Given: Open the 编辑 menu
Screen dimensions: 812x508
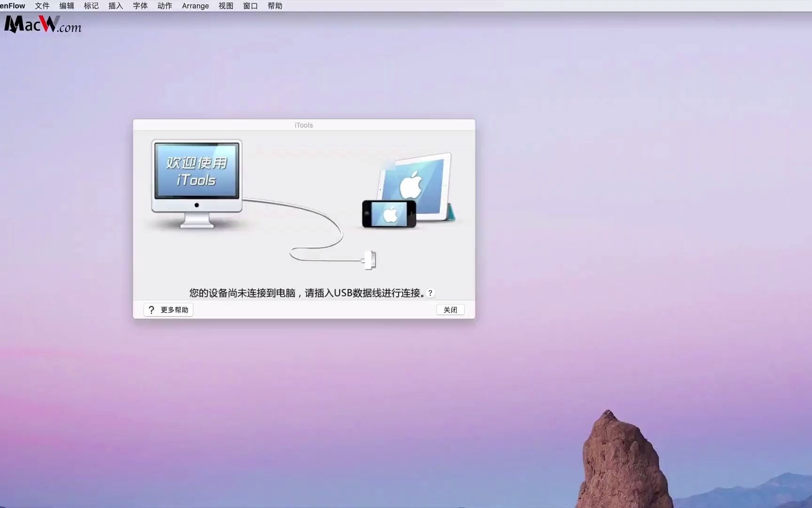Looking at the screenshot, I should (66, 6).
